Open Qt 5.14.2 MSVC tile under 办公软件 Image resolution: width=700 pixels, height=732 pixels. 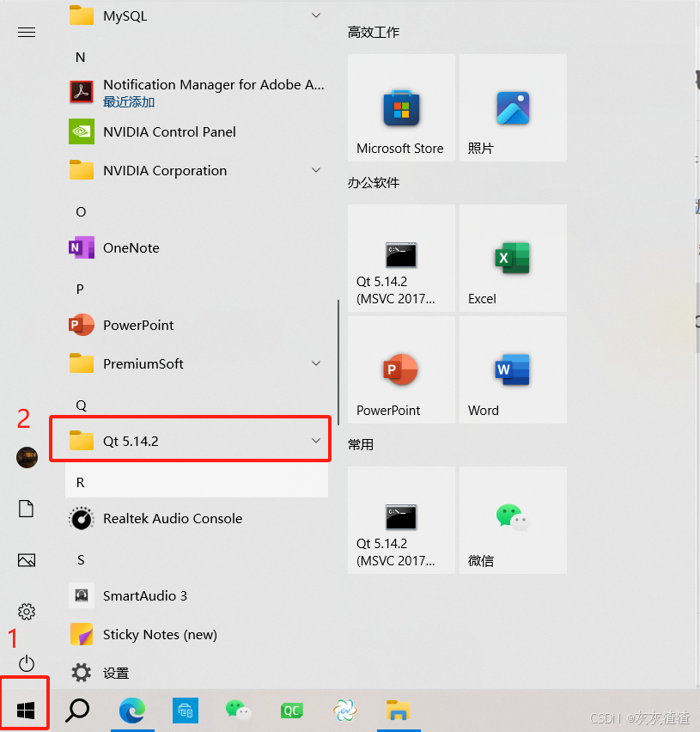[x=401, y=258]
